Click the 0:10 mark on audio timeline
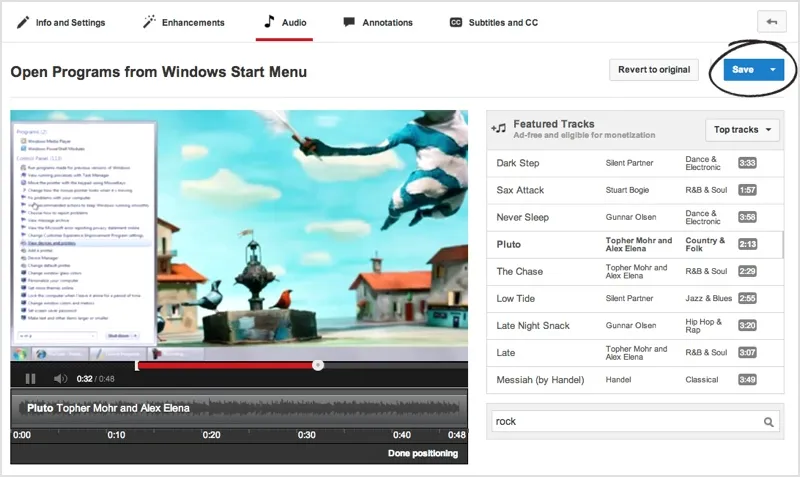This screenshot has width=800, height=477. pos(116,435)
